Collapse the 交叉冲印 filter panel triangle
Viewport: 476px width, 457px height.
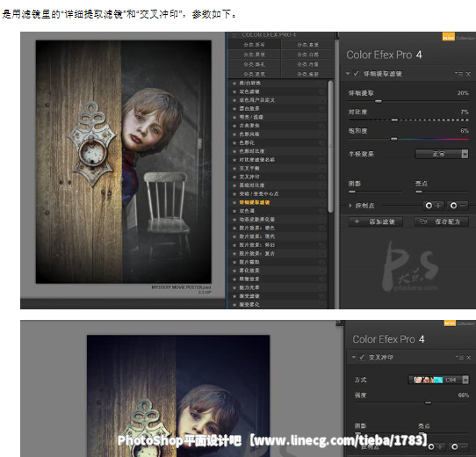(354, 358)
